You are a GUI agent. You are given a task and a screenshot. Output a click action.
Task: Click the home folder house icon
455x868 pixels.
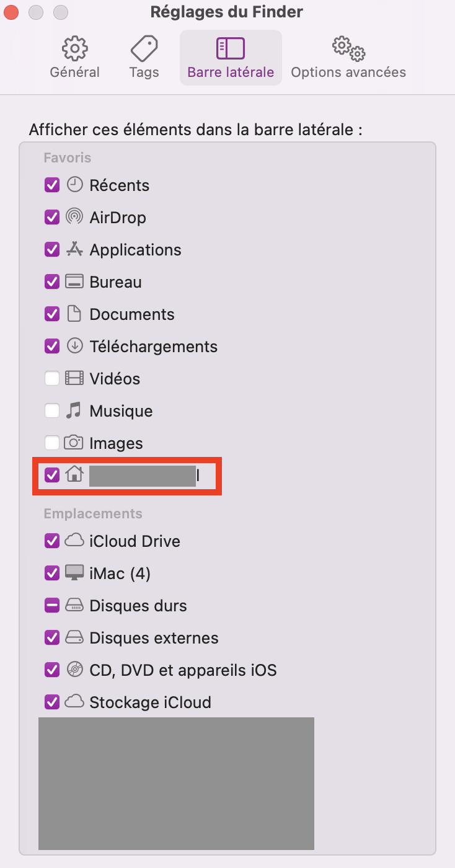(74, 475)
